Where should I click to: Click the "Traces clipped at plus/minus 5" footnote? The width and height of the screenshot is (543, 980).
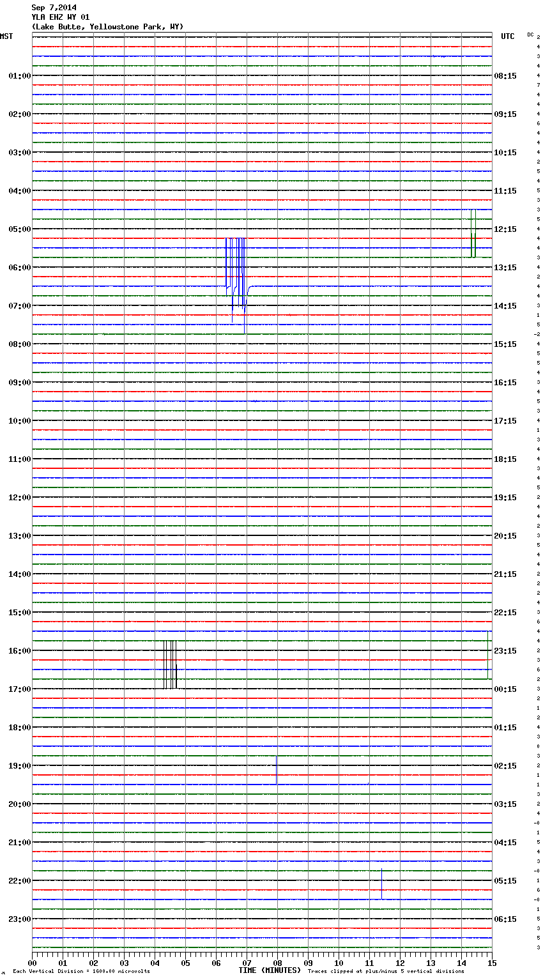click(x=360, y=972)
